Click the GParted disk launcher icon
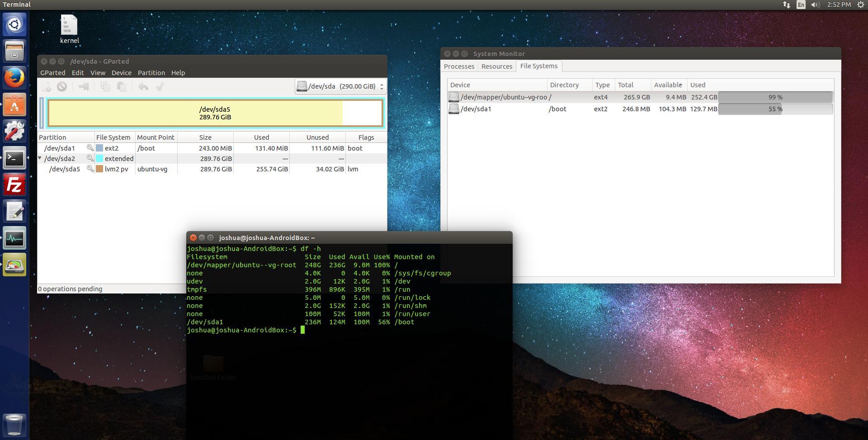This screenshot has height=440, width=868. tap(14, 265)
